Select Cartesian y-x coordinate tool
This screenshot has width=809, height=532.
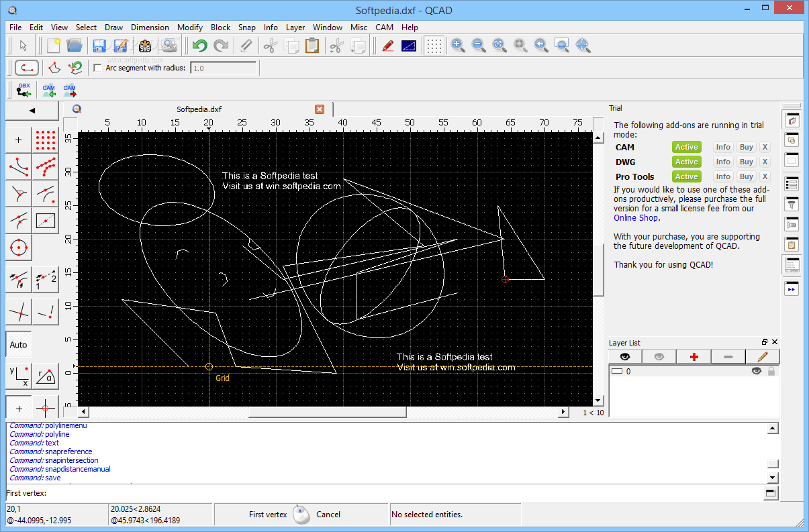(x=19, y=377)
